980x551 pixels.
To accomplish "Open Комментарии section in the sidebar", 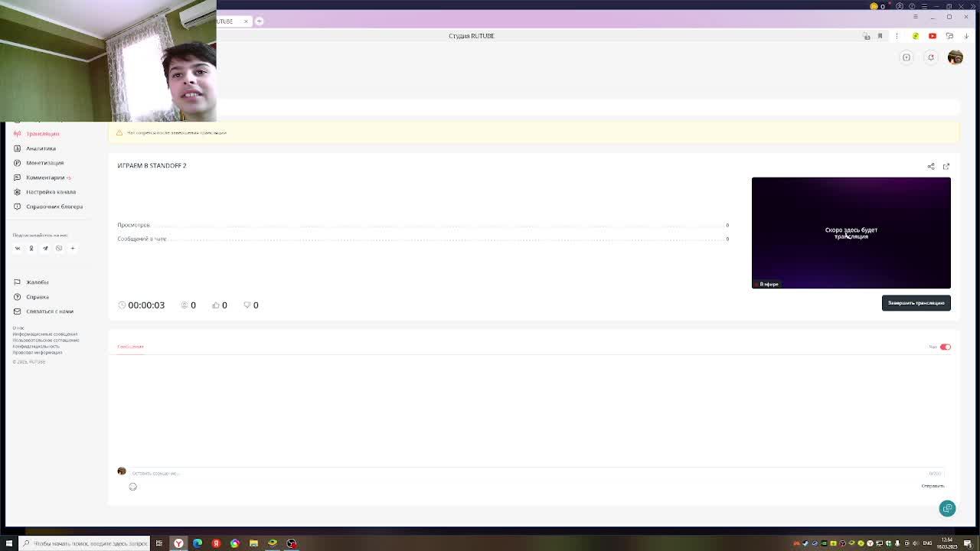I will pyautogui.click(x=45, y=178).
